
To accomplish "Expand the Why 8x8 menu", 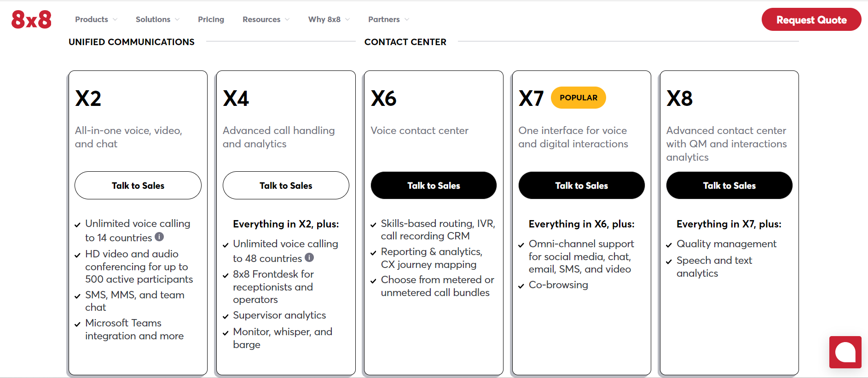I will click(329, 19).
